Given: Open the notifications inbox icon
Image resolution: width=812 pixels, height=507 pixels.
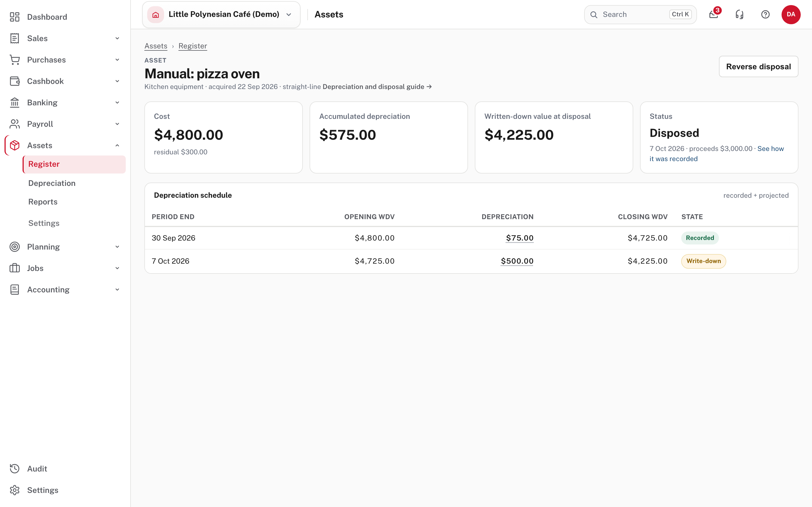Looking at the screenshot, I should 714,14.
